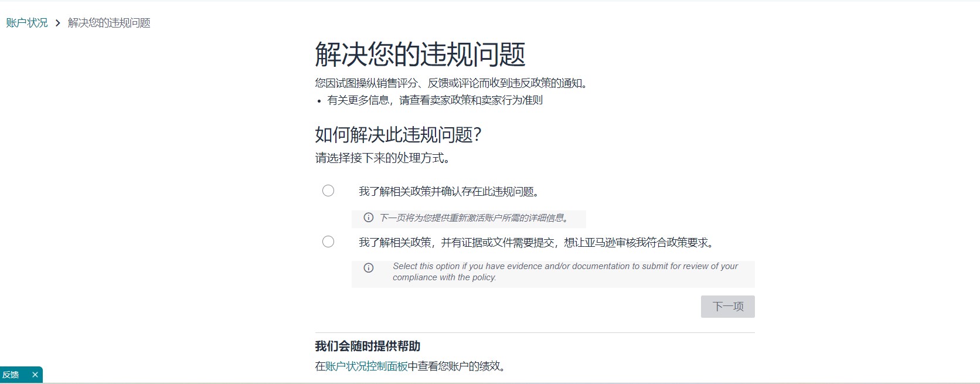Click the English hint text about evidence

tap(564, 271)
